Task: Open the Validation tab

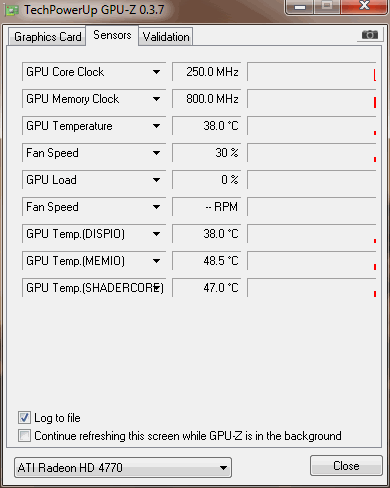Action: click(166, 37)
